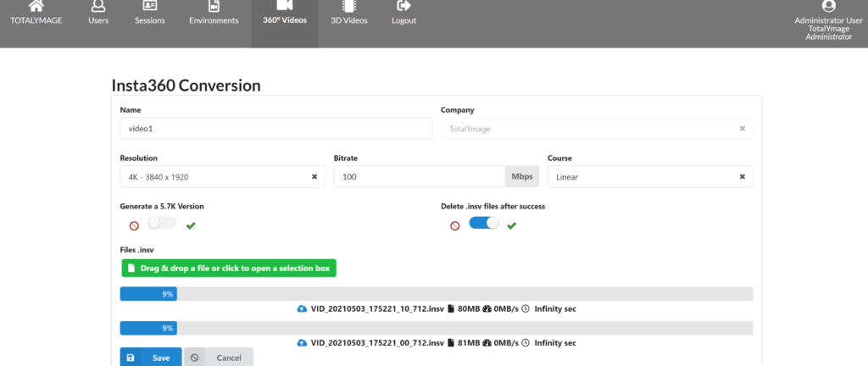Click the clock icon in 80MB file row
This screenshot has height=366, width=868.
526,309
